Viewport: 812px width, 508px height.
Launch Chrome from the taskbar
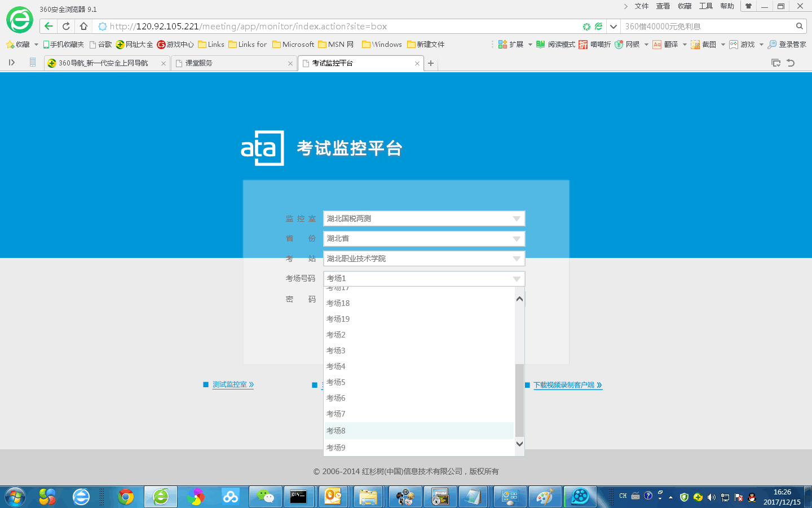pos(126,497)
